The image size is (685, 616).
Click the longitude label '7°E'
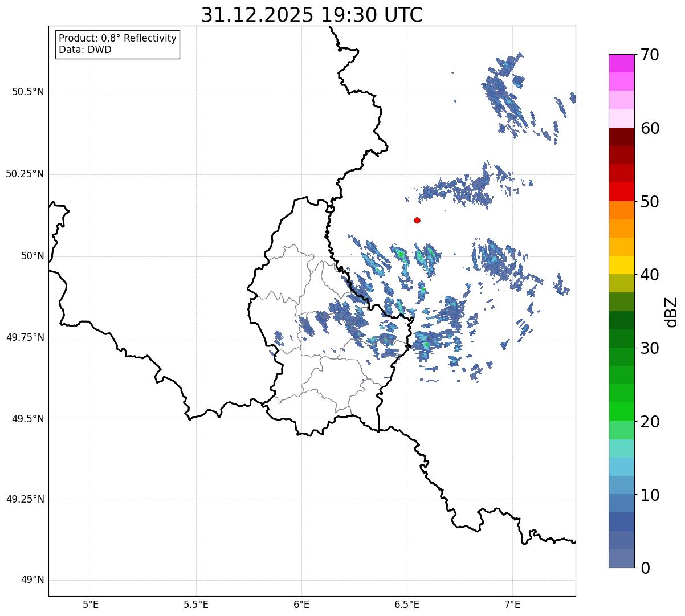(512, 605)
